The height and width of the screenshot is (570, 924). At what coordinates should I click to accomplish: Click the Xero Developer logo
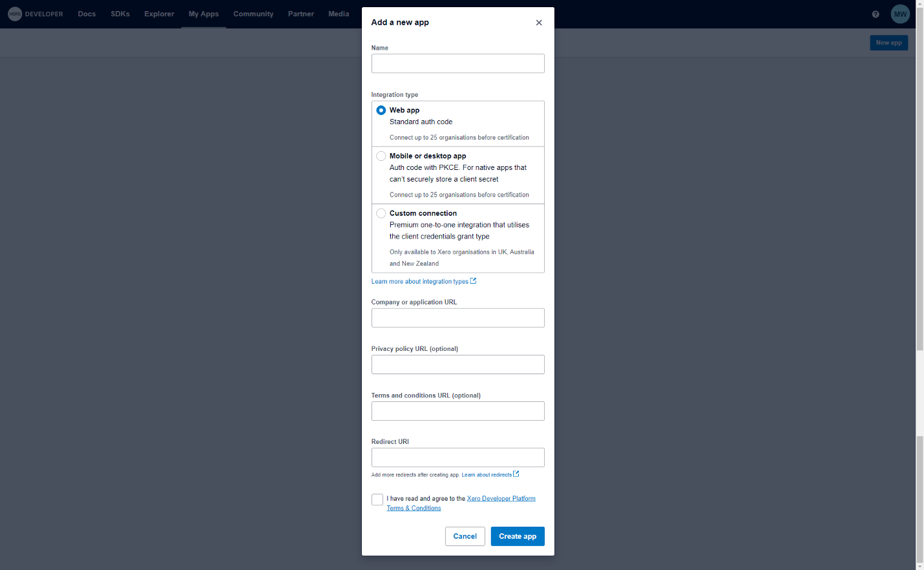(x=36, y=14)
